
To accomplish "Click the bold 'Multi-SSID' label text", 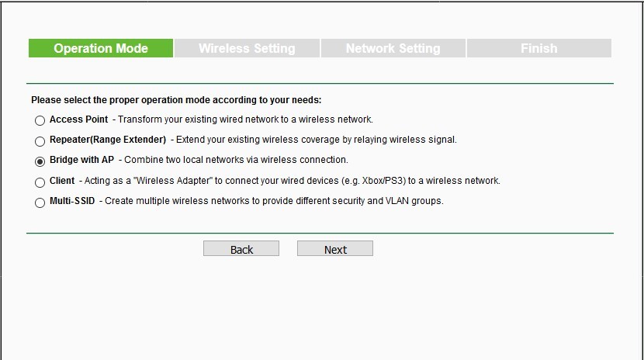I will pos(72,201).
